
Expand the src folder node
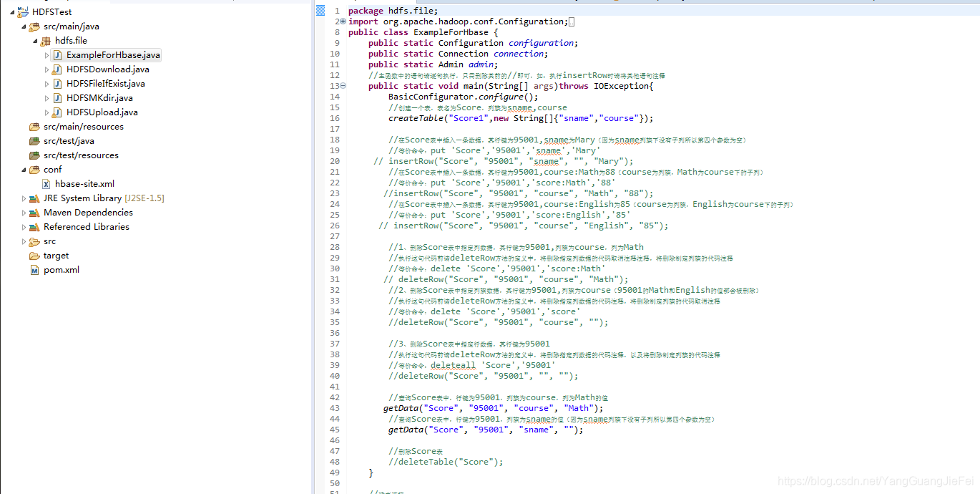(x=24, y=241)
